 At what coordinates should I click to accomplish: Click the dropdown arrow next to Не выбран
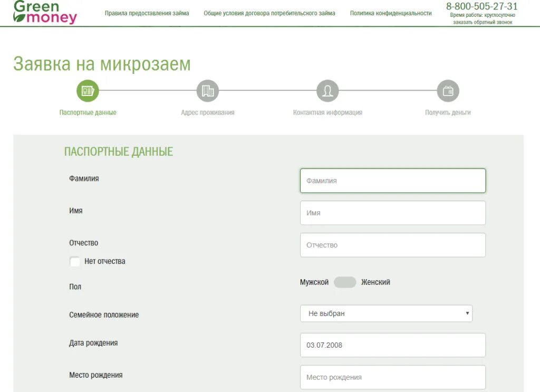tap(467, 313)
